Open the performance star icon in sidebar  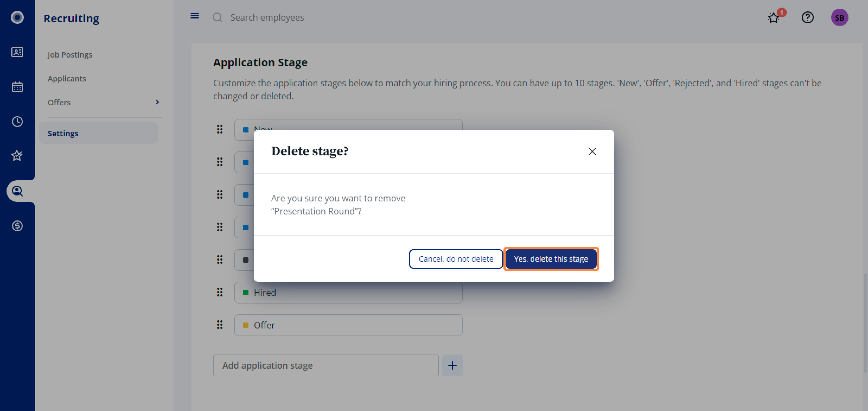click(x=17, y=156)
